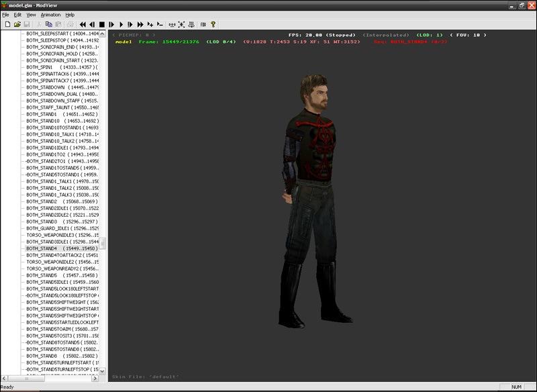This screenshot has height=392, width=537.
Task: Click the yellow question mark Help icon
Action: pos(213,24)
